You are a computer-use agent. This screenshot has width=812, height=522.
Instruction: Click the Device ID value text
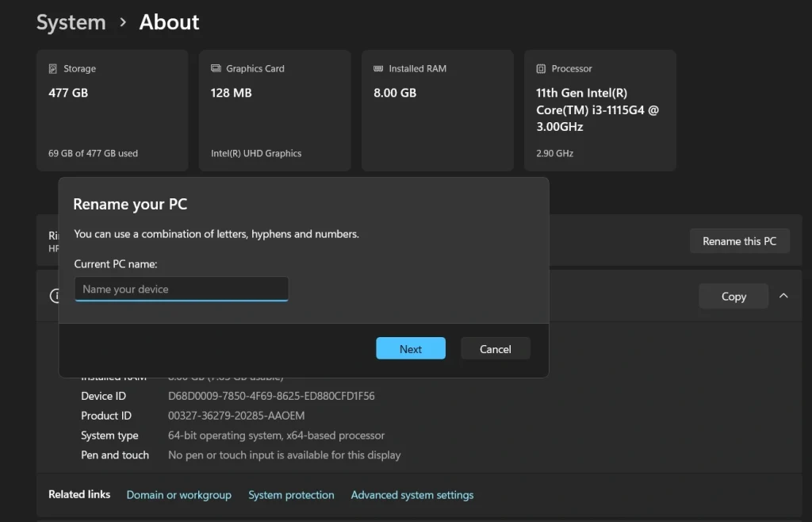(x=271, y=396)
